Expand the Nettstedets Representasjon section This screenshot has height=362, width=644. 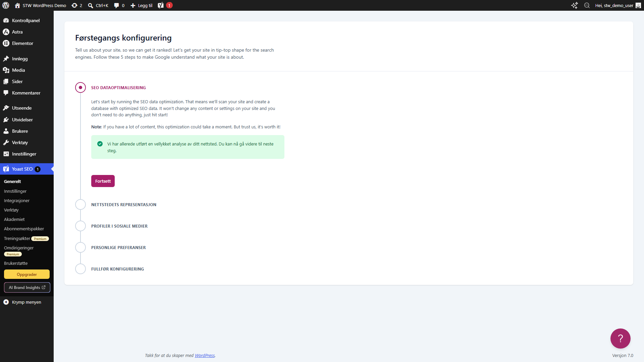point(124,204)
